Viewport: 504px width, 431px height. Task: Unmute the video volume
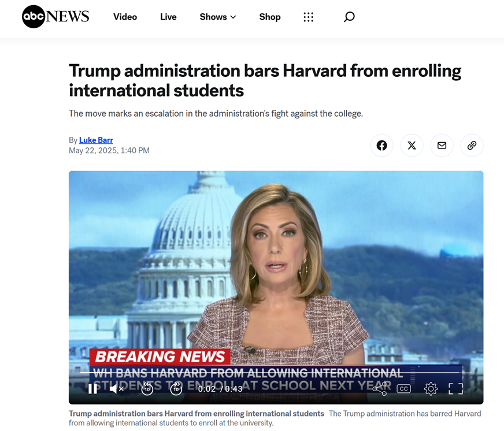(x=116, y=389)
